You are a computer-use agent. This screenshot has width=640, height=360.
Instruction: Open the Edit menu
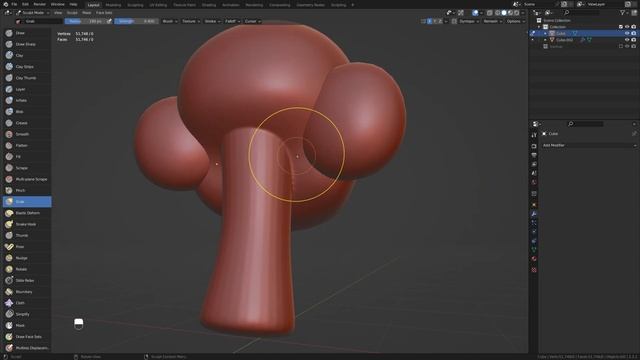tap(25, 4)
